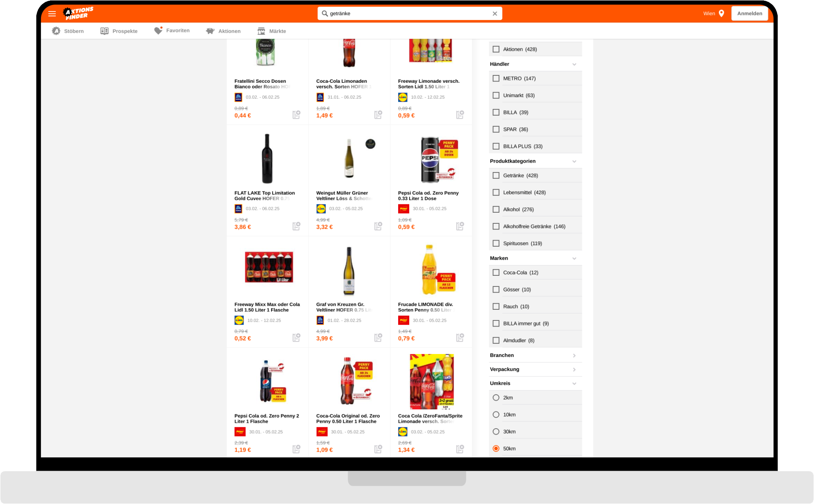Collapse the Umkreis filter section

(575, 383)
